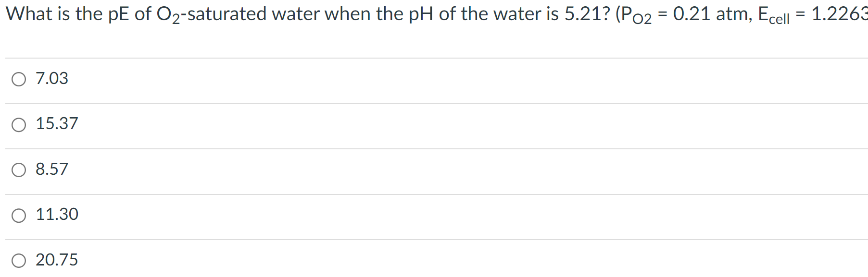Click the answer text 20.75
The width and height of the screenshot is (868, 277).
point(57,260)
